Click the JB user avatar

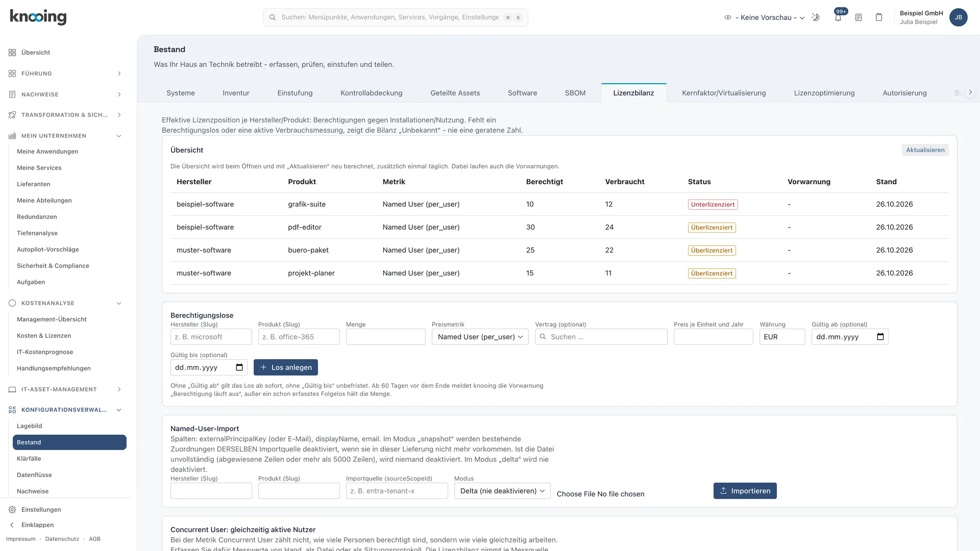coord(958,17)
